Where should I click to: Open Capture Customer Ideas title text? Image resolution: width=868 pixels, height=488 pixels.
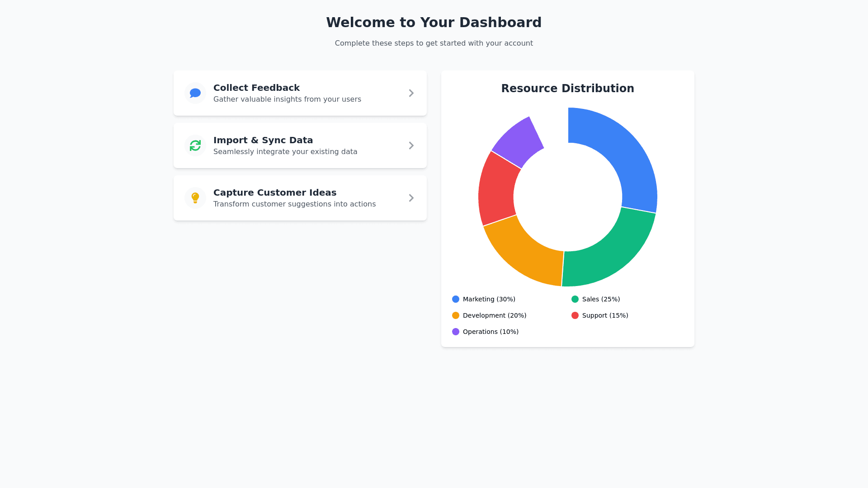click(274, 192)
